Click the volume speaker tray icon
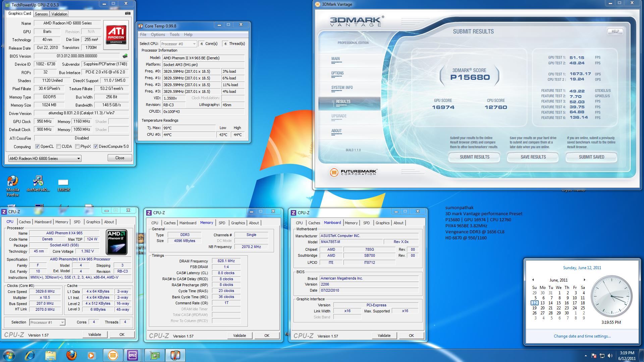This screenshot has width=644, height=362. click(x=610, y=356)
